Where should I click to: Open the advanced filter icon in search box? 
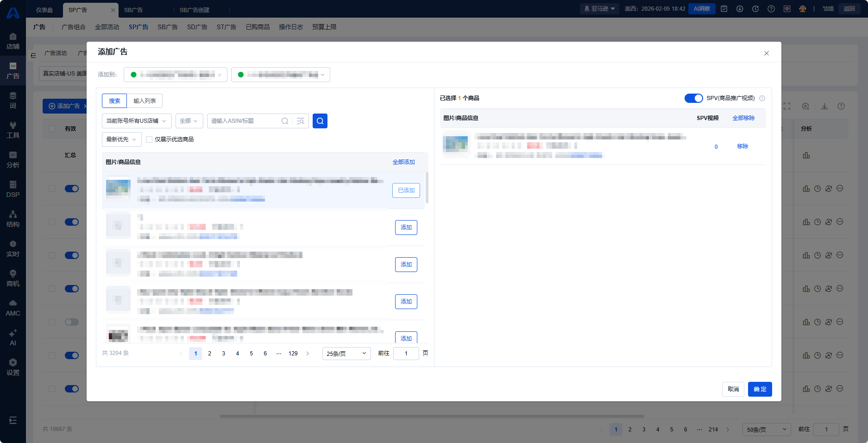[301, 121]
